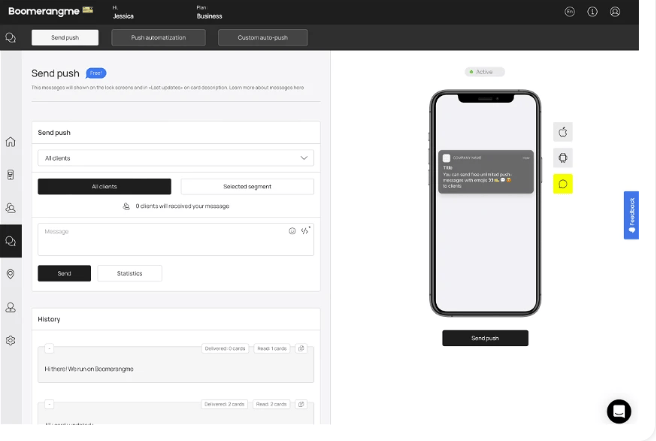Select the Android preview icon
This screenshot has height=441, width=656.
(x=563, y=158)
